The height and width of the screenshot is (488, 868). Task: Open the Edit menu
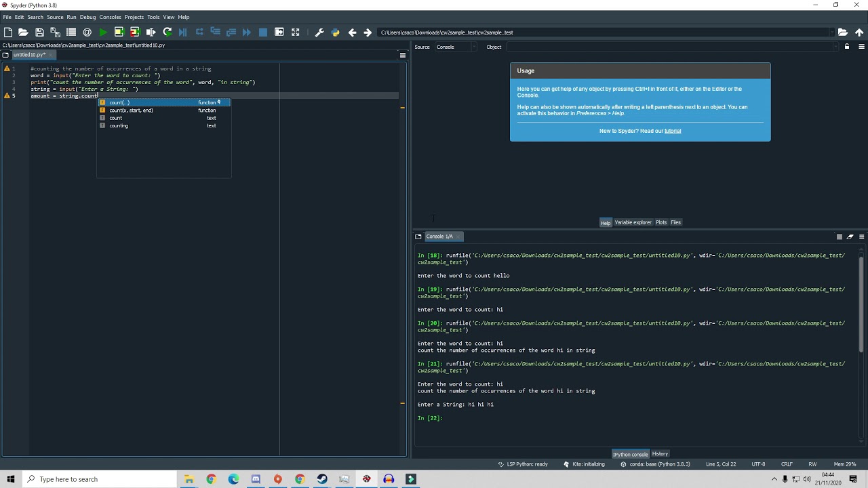tap(19, 17)
